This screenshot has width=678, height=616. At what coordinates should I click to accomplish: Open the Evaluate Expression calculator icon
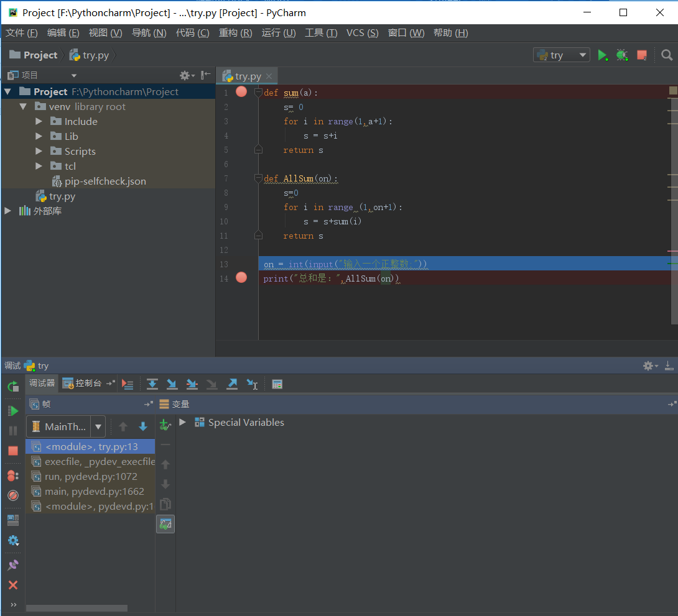[277, 384]
